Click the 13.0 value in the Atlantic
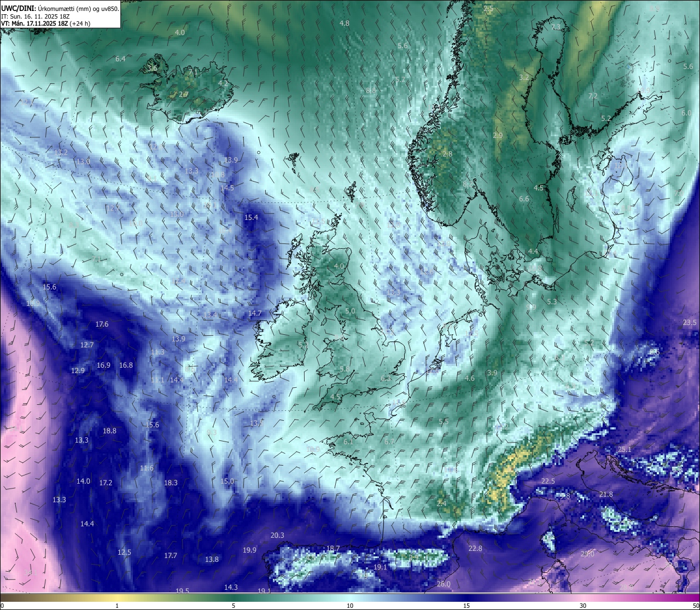 [83, 161]
